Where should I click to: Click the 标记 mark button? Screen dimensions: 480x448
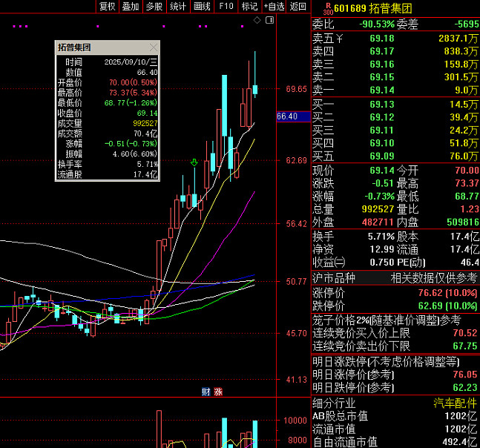click(249, 7)
